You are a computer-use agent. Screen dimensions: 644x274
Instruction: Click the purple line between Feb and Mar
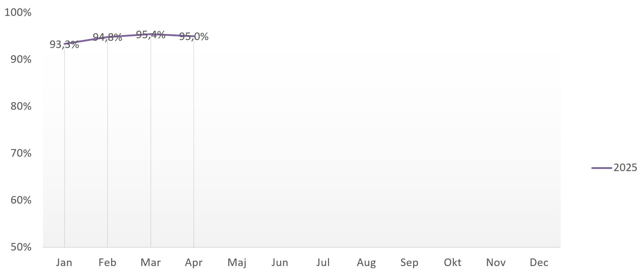[129, 35]
